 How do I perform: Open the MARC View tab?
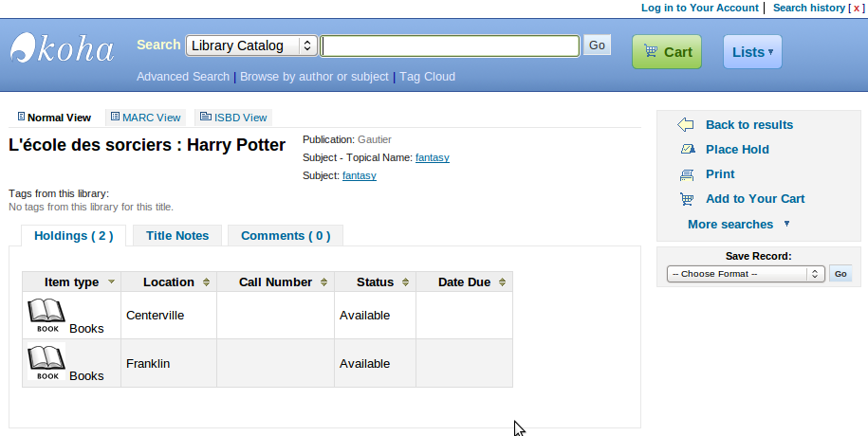145,118
